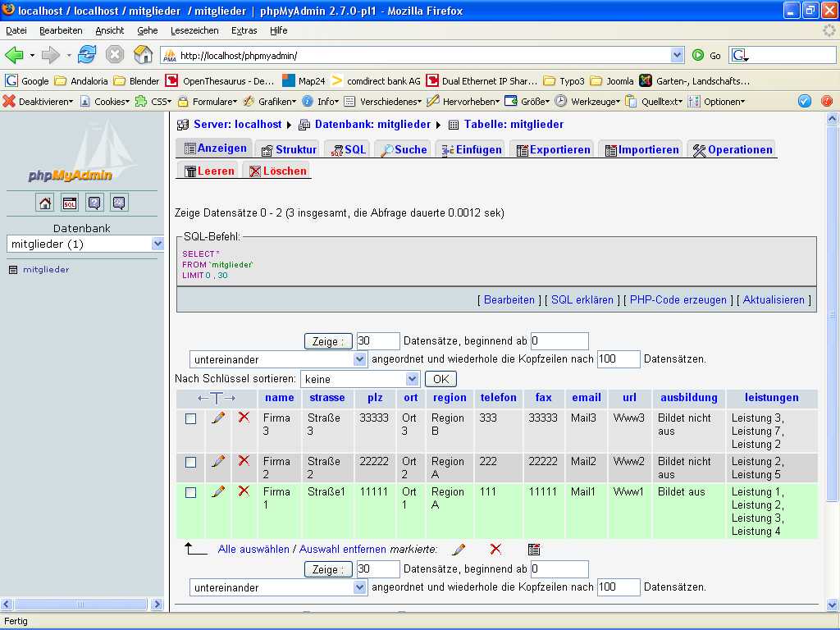Select the checkbox for Firma 1 row
The image size is (840, 630).
[x=191, y=492]
